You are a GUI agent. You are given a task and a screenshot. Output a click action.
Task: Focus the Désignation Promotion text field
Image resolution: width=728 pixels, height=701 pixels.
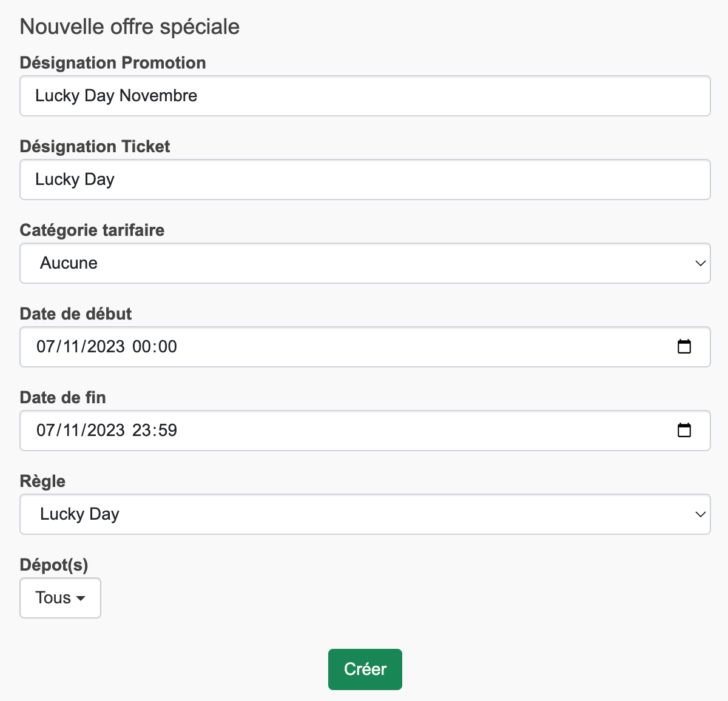coord(365,96)
